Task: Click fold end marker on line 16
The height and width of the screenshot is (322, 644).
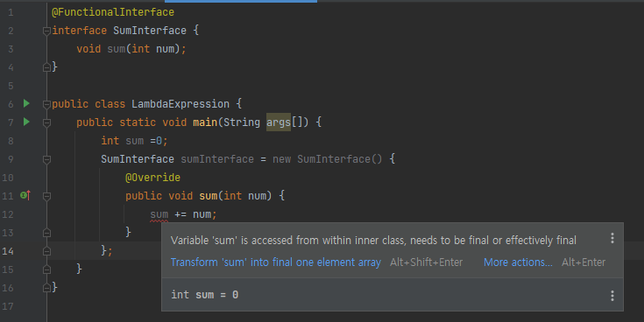Action: (46, 288)
